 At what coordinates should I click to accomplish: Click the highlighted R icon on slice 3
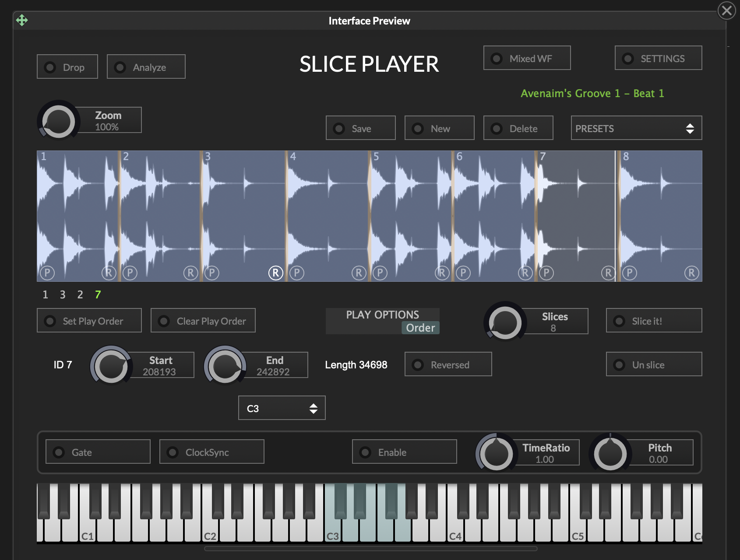click(x=275, y=273)
